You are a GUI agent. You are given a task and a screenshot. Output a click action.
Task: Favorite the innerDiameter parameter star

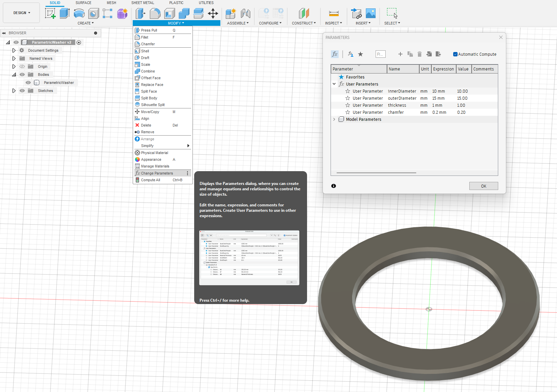click(x=348, y=91)
